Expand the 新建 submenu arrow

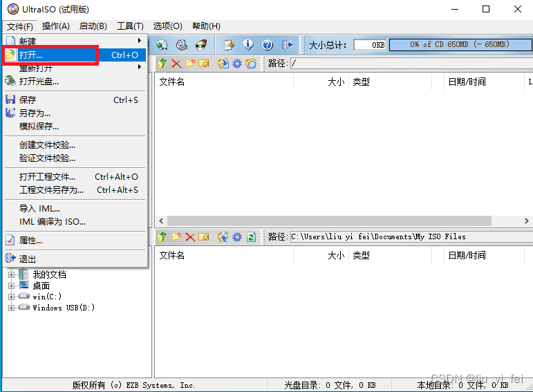tap(140, 41)
